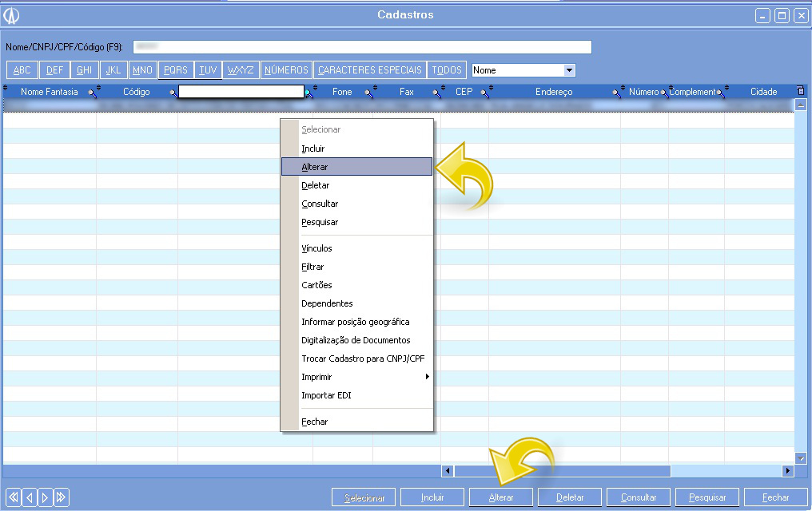Focus the Nome/CNPJ/CPF/Código search field
Screen dimensions: 812x511
pos(362,47)
